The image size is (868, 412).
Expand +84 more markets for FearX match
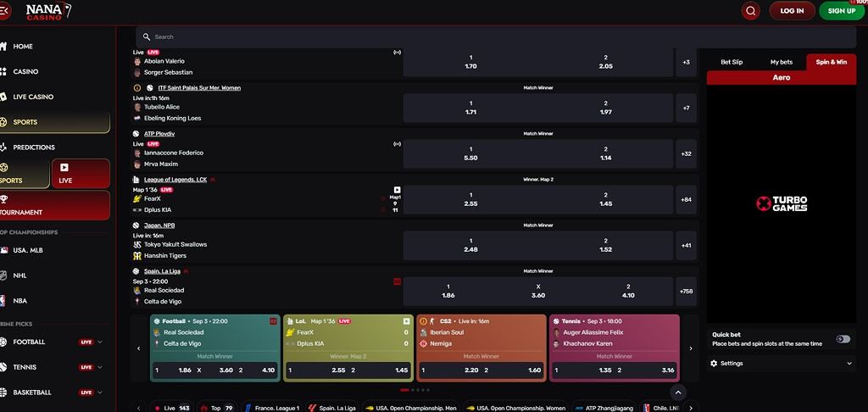pos(686,200)
